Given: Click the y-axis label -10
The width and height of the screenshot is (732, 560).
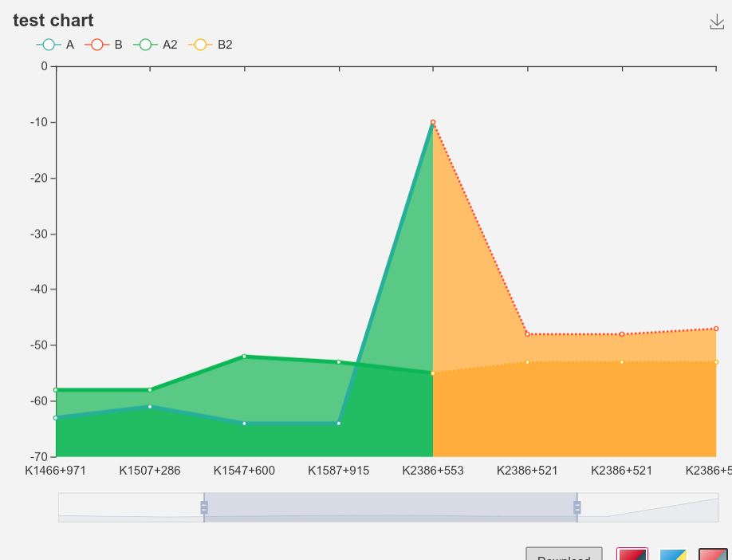Looking at the screenshot, I should pyautogui.click(x=39, y=122).
